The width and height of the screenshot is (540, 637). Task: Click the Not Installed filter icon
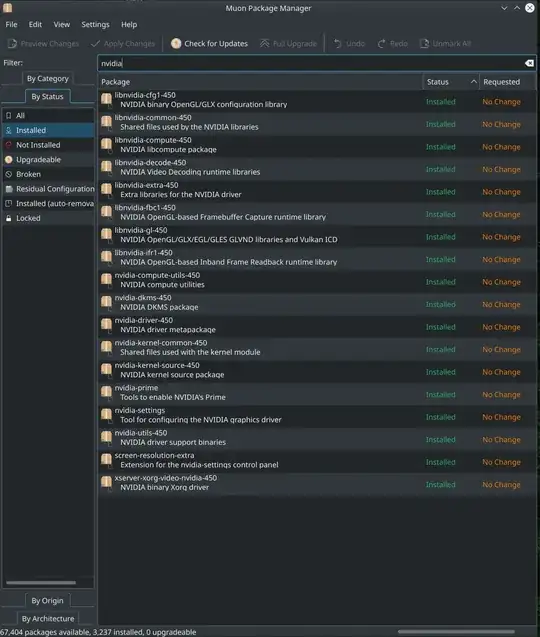coord(9,145)
